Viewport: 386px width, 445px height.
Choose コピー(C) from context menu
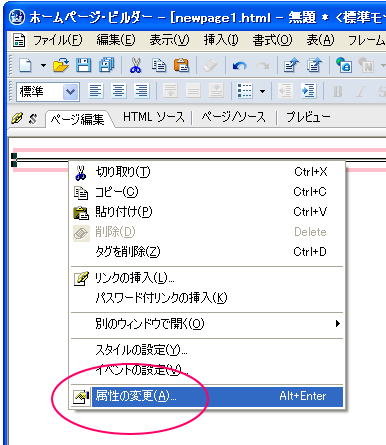[207, 192]
